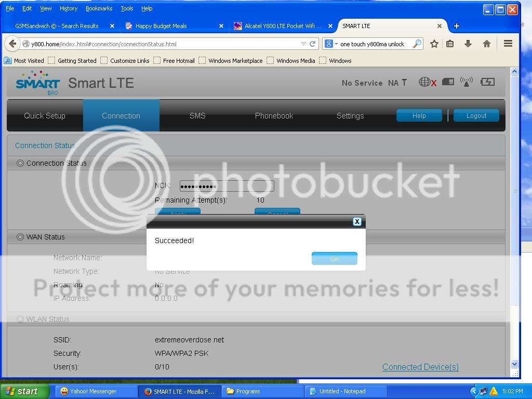Screen dimensions: 532x399
Task: Click the NCK code input field
Action: tap(227, 186)
